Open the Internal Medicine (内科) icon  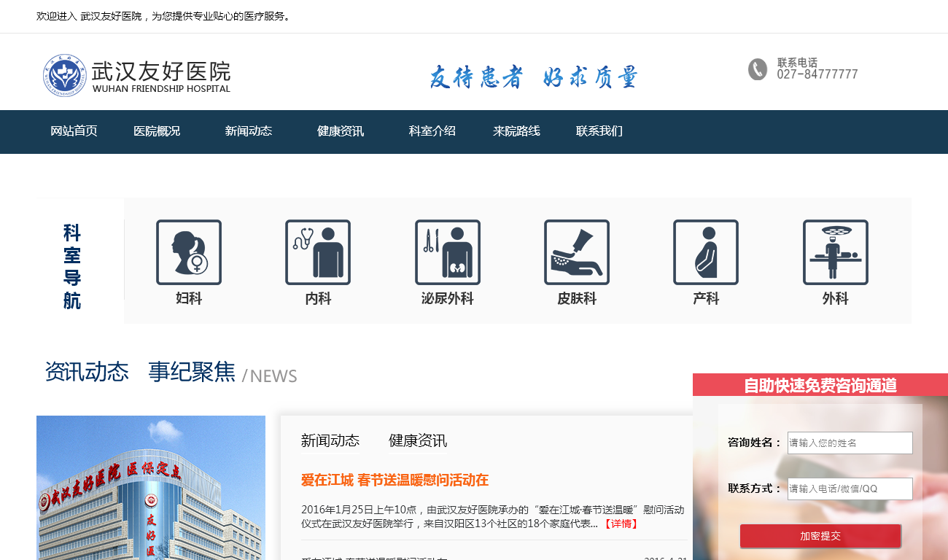tap(318, 252)
